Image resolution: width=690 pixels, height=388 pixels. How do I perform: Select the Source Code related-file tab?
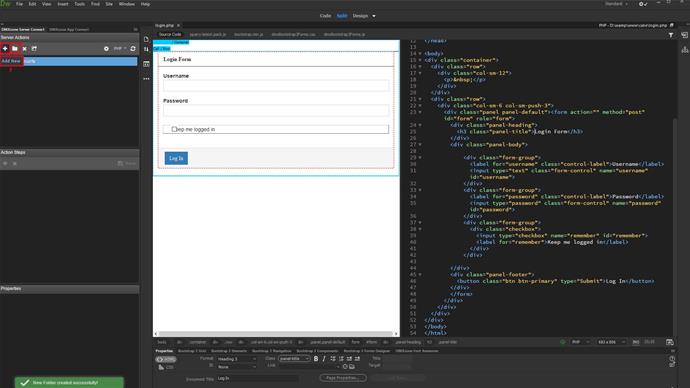[170, 34]
